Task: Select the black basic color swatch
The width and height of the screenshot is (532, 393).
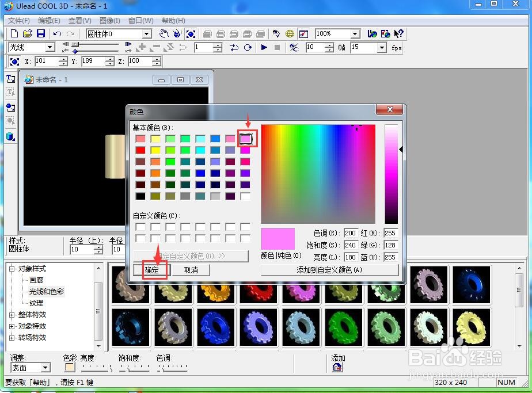Action: [140, 196]
